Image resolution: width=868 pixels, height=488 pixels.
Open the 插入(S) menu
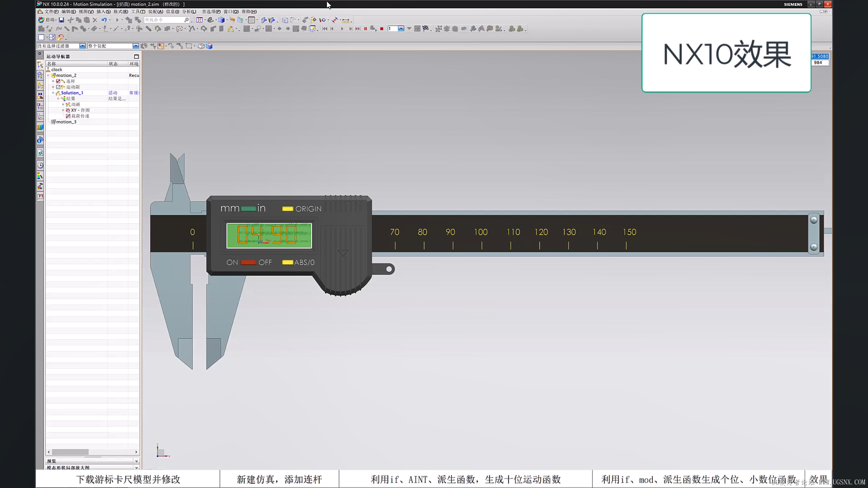click(x=104, y=12)
